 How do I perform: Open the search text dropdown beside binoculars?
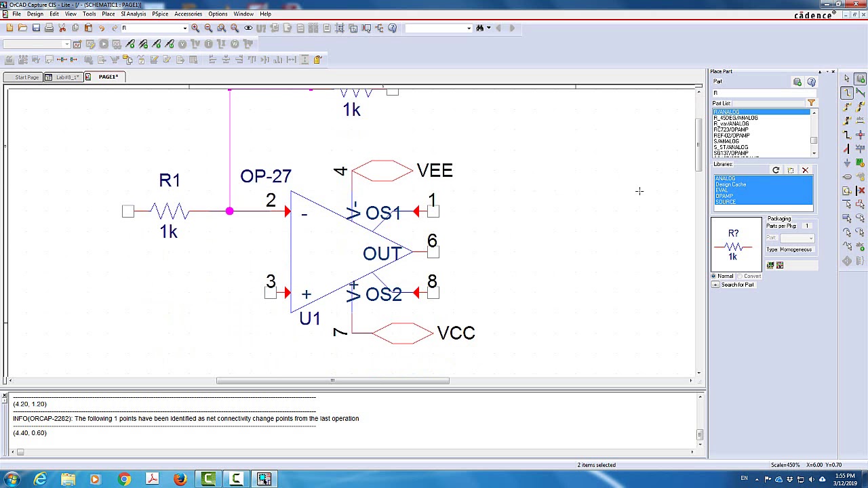pos(469,28)
